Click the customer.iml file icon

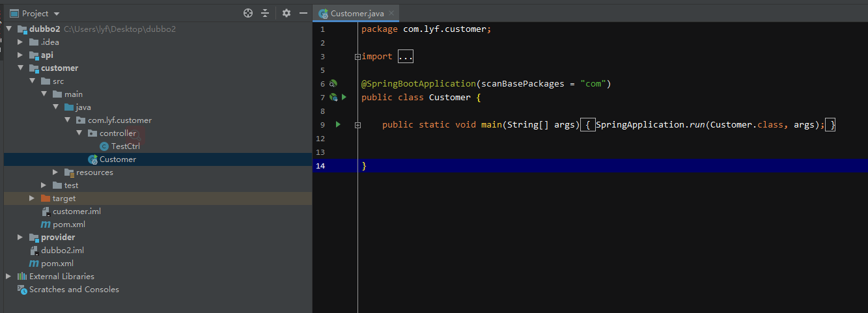click(x=46, y=211)
